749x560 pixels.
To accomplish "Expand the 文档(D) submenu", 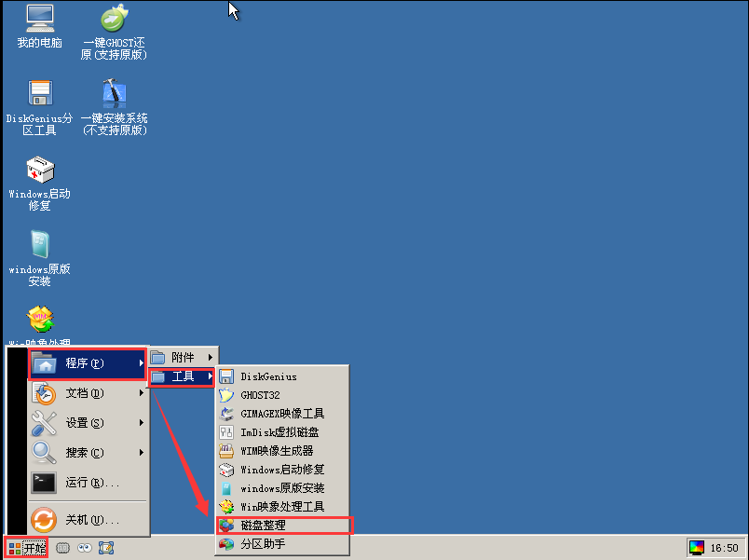I will tap(89, 393).
